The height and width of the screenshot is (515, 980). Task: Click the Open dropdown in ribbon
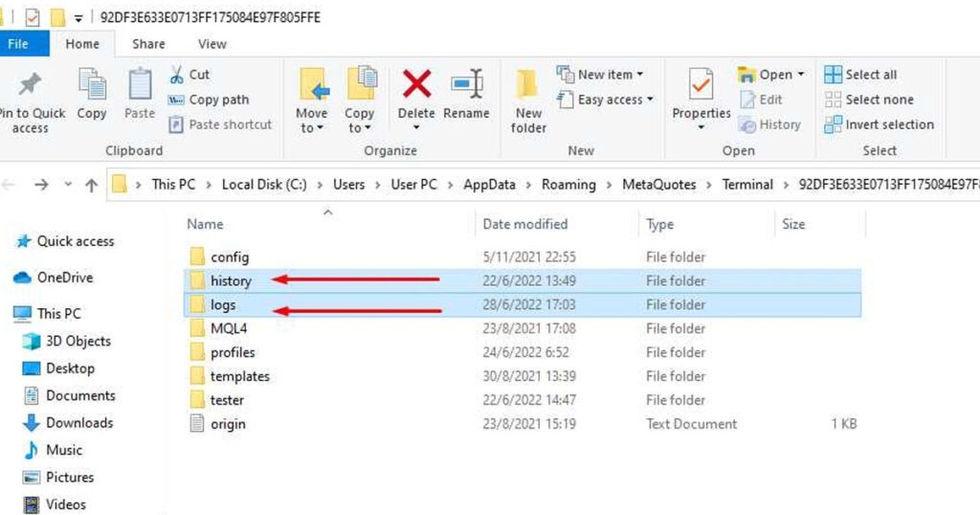tap(771, 75)
